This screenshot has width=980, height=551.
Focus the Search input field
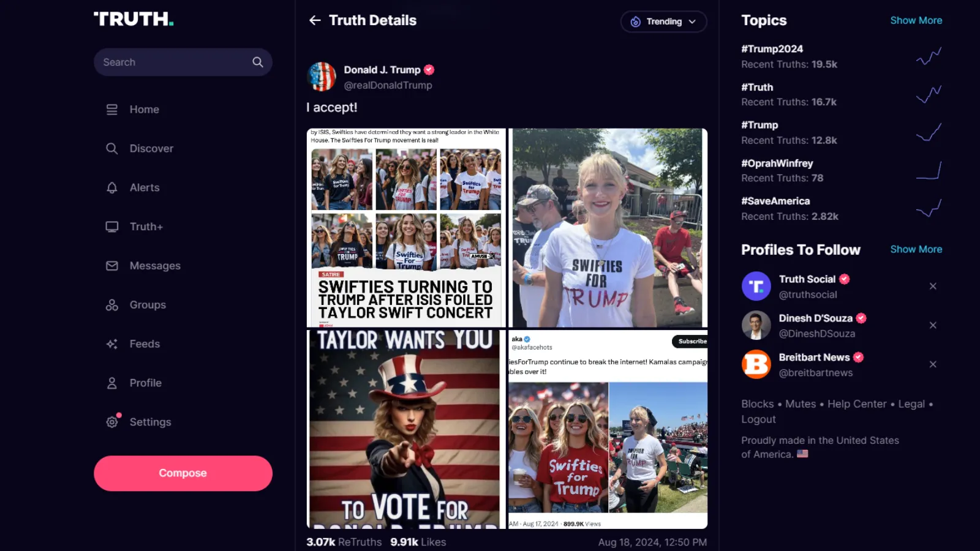tap(183, 62)
